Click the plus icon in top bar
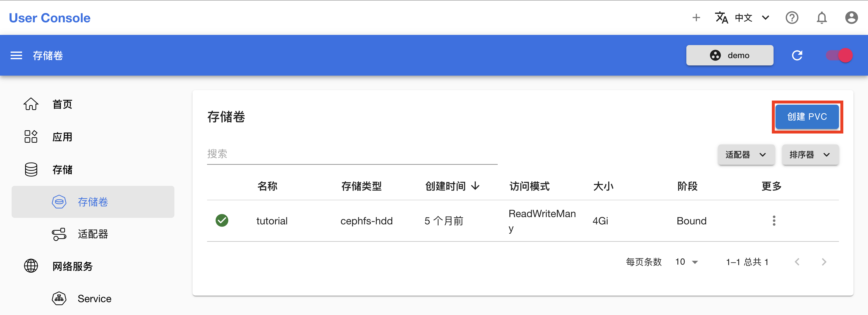Viewport: 868px width, 315px height. (696, 17)
